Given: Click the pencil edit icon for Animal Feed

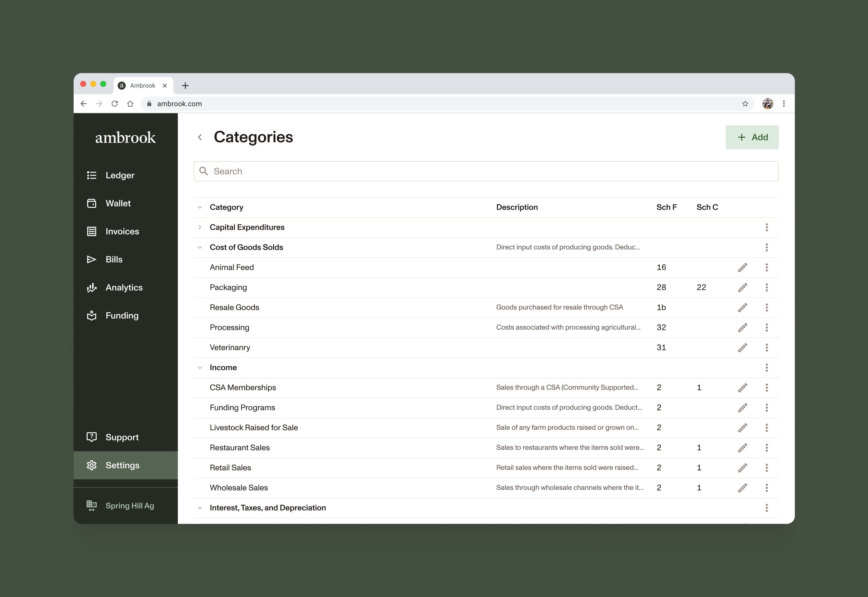Looking at the screenshot, I should 742,267.
